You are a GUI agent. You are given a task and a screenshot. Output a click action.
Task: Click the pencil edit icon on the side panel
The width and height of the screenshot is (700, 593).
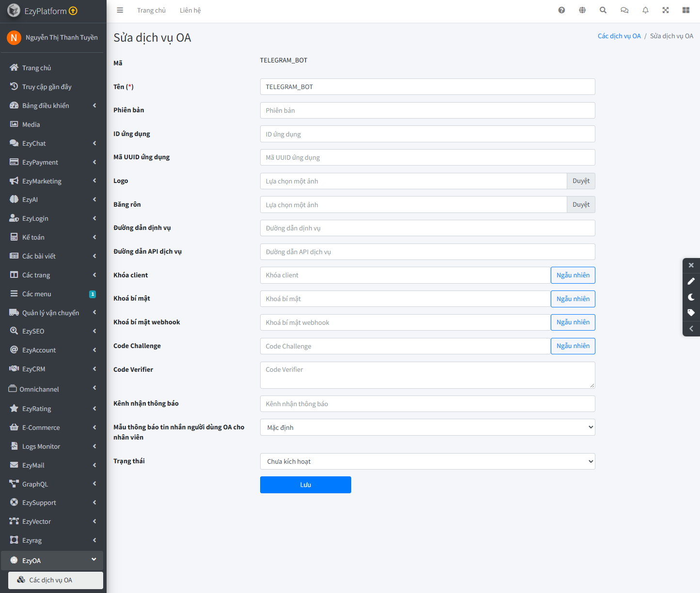tap(691, 281)
